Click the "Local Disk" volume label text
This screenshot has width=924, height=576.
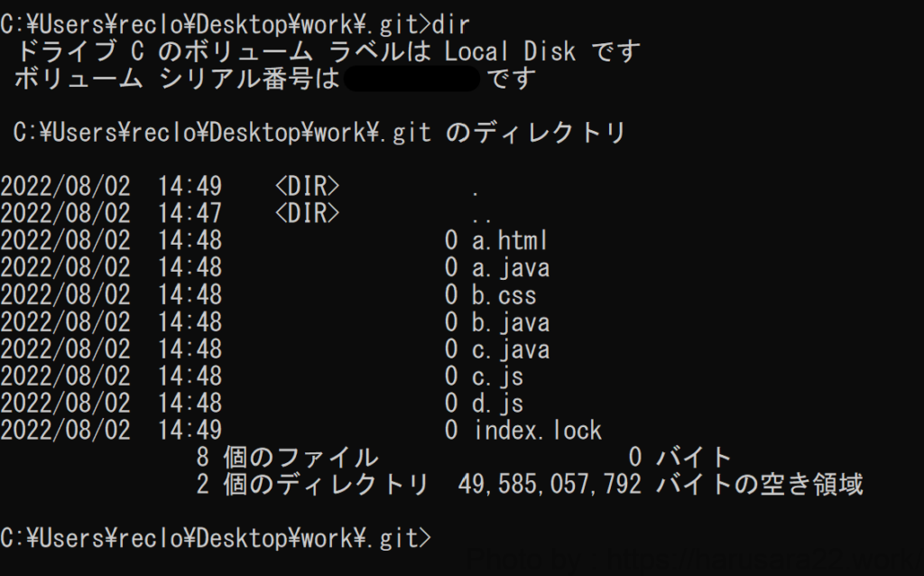click(510, 51)
